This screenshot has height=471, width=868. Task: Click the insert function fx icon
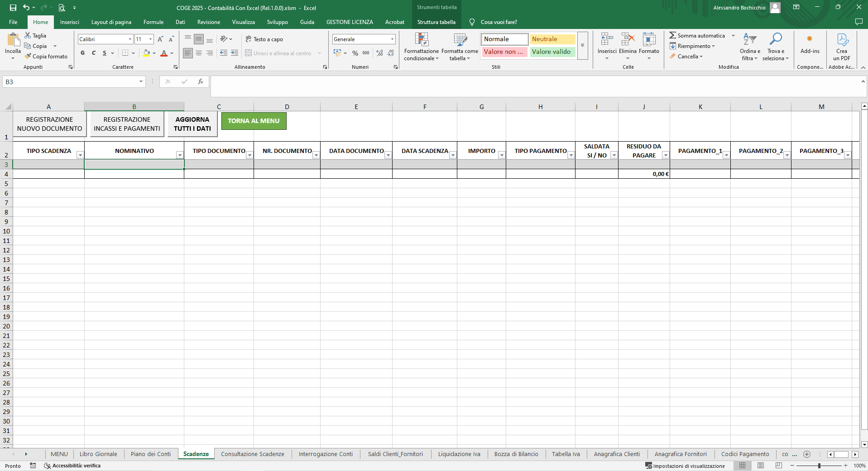click(x=200, y=81)
